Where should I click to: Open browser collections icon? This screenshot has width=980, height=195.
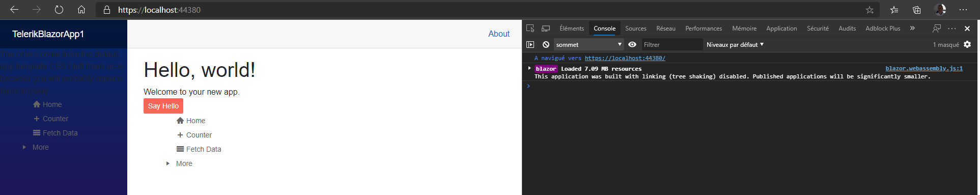(x=916, y=10)
